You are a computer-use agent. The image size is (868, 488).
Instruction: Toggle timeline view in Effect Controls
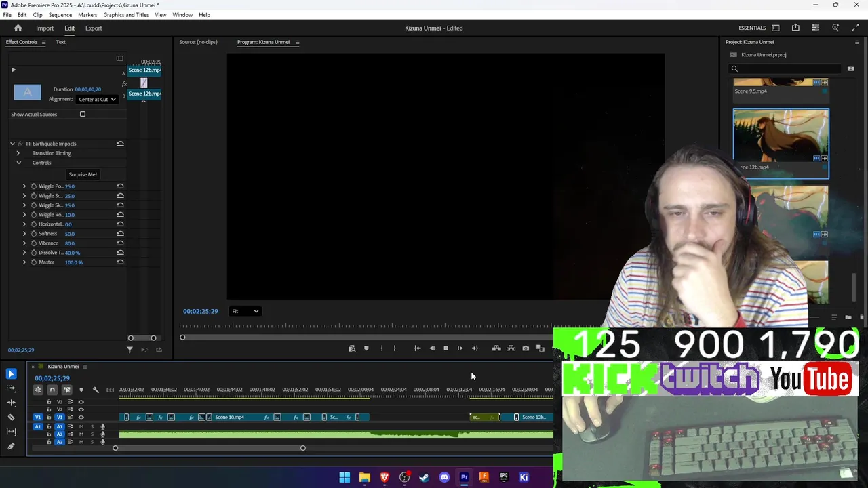tap(119, 58)
